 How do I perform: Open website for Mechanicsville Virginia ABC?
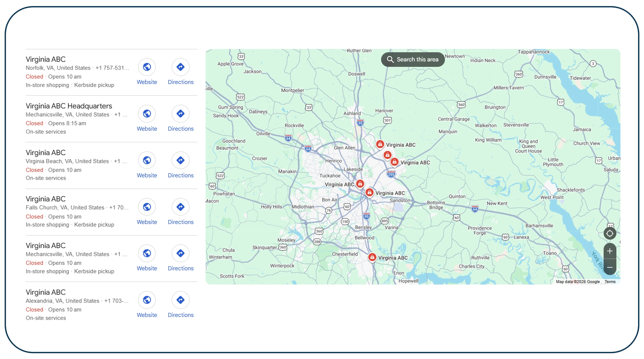click(147, 253)
